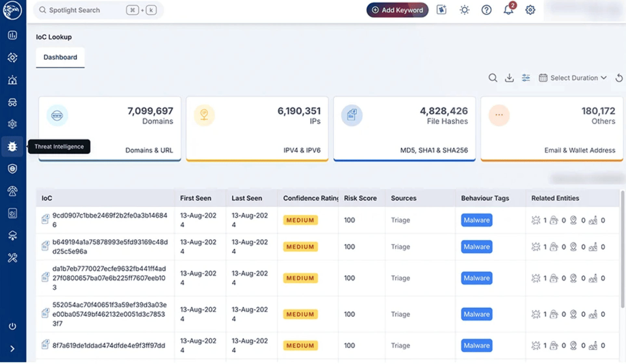
Task: Click the Spotlight Search field
Action: 98,10
